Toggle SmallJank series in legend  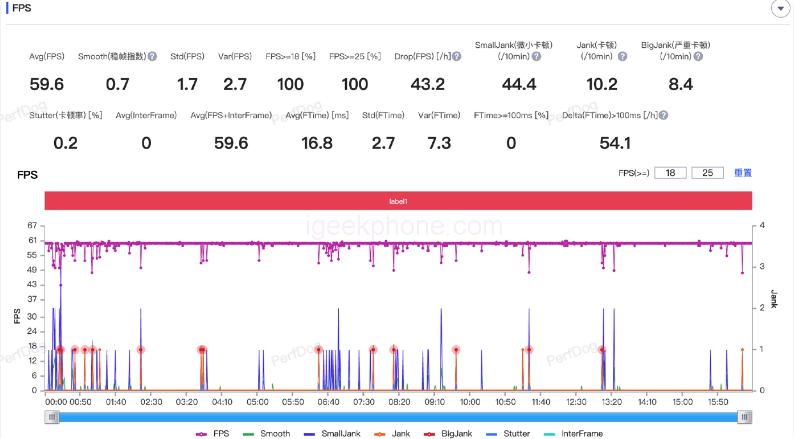pos(331,434)
